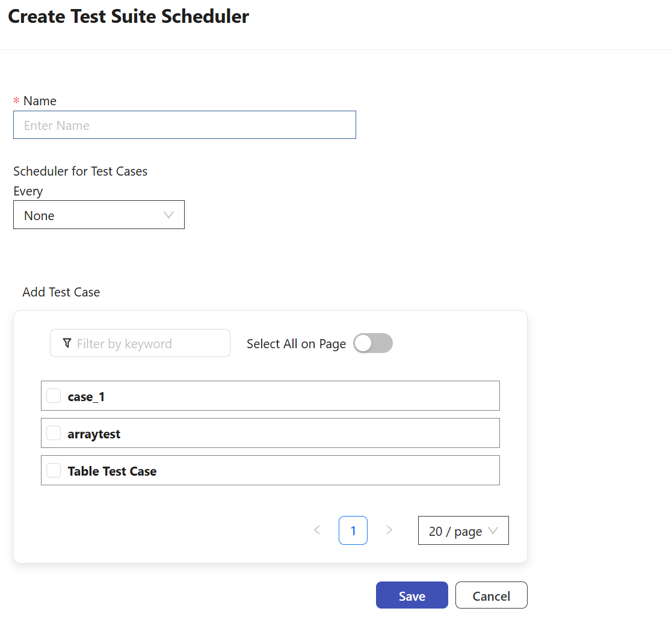Cancel the scheduler creation
Screen dimensions: 672x629
[x=491, y=595]
